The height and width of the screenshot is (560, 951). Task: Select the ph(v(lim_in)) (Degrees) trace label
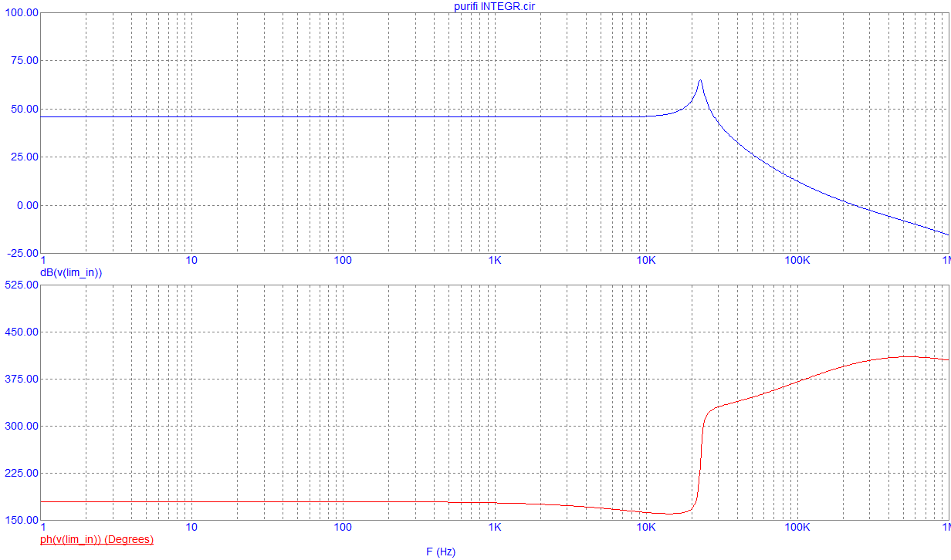point(96,539)
